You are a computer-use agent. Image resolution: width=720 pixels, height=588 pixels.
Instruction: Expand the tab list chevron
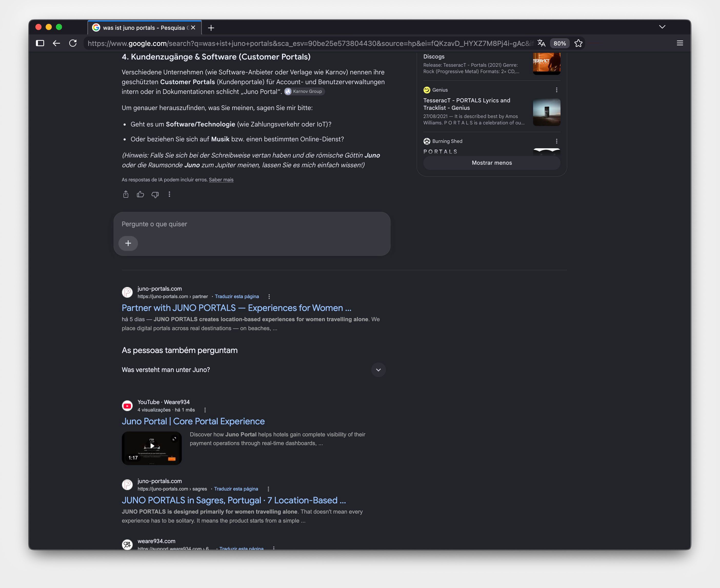pyautogui.click(x=662, y=27)
